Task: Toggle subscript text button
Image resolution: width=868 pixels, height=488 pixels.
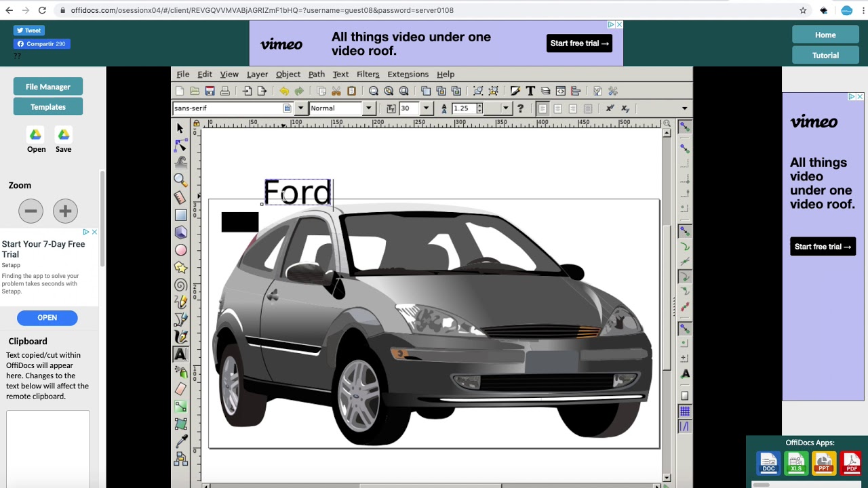Action: tap(625, 108)
